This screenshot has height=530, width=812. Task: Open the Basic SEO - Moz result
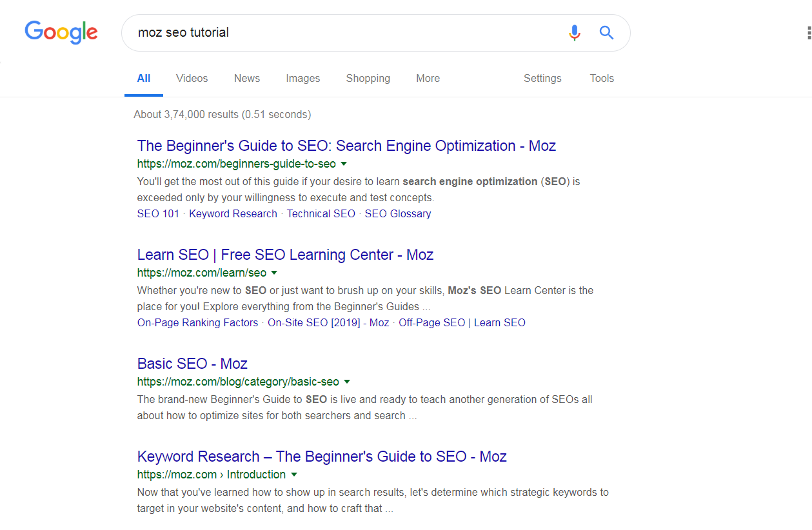(192, 364)
